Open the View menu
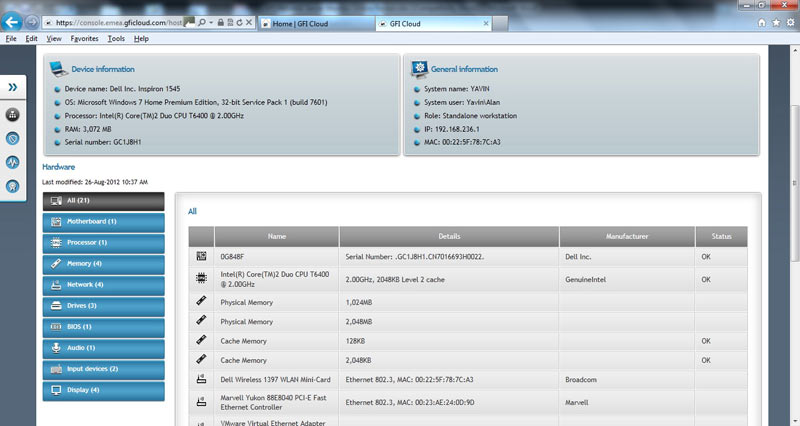The image size is (800, 426). pos(54,39)
